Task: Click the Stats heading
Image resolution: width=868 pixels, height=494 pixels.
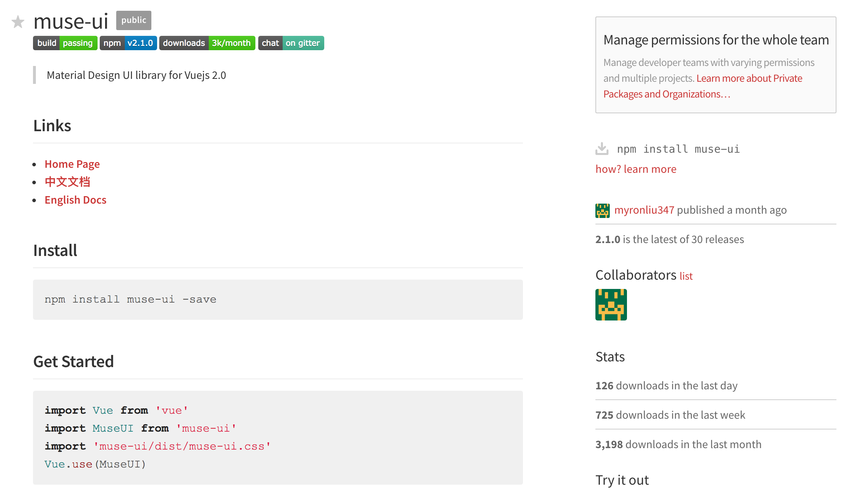Action: (610, 357)
